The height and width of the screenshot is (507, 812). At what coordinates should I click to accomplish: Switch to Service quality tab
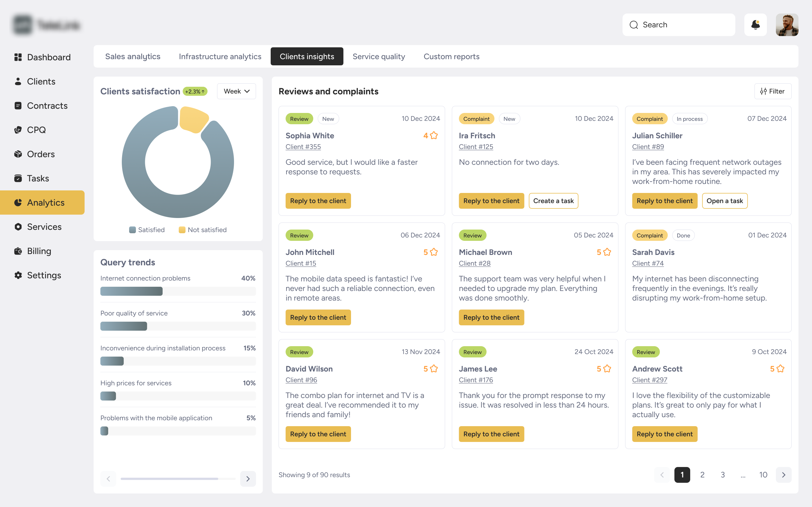[x=378, y=56]
